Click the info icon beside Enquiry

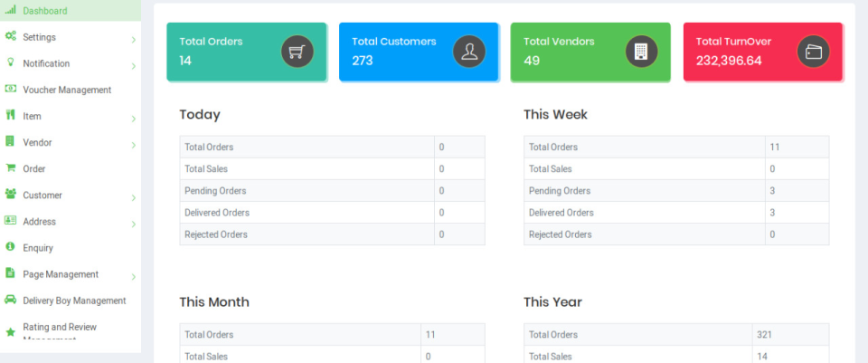click(10, 246)
